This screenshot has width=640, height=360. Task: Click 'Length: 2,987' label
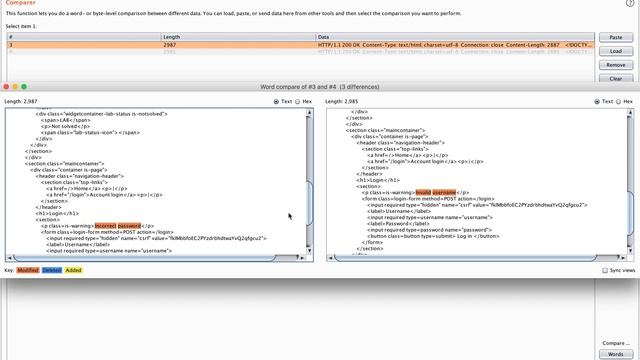tap(21, 101)
